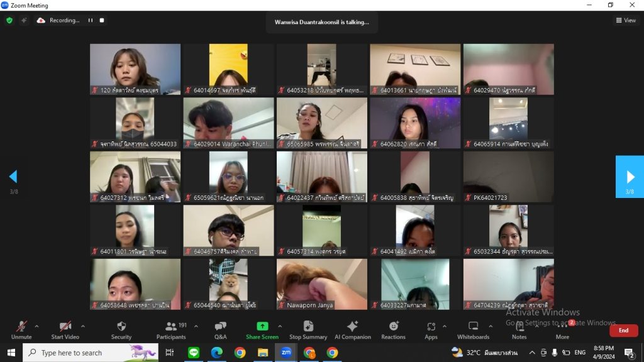This screenshot has height=362, width=644.
Task: Stop the meeting summary
Action: point(308,331)
